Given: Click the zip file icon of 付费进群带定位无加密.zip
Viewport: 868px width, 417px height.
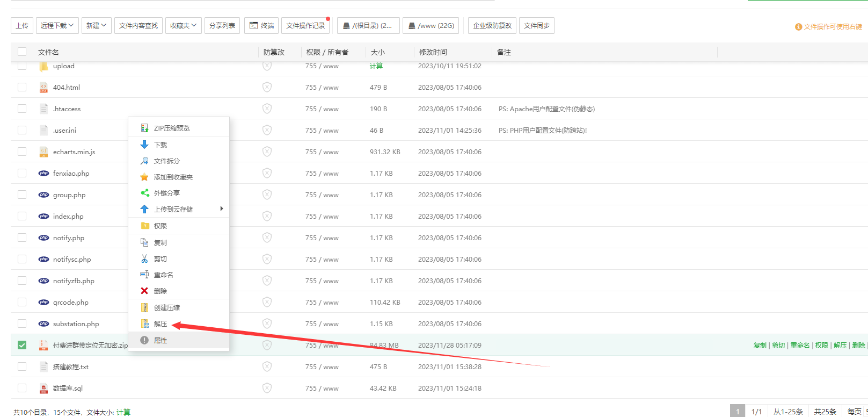Looking at the screenshot, I should coord(44,345).
